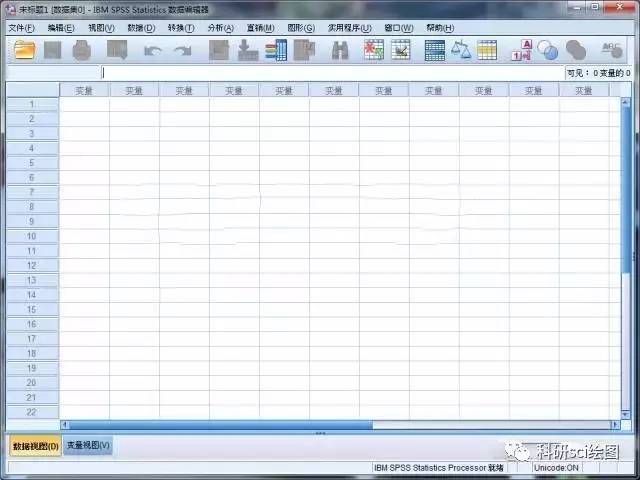
Task: Click the IBM SPSS Statistics Processor status text
Action: pyautogui.click(x=439, y=468)
